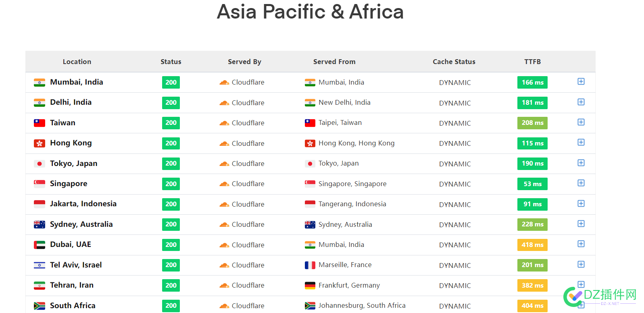Expand details for the Mumbai, India row
This screenshot has height=313, width=644.
coord(581,82)
